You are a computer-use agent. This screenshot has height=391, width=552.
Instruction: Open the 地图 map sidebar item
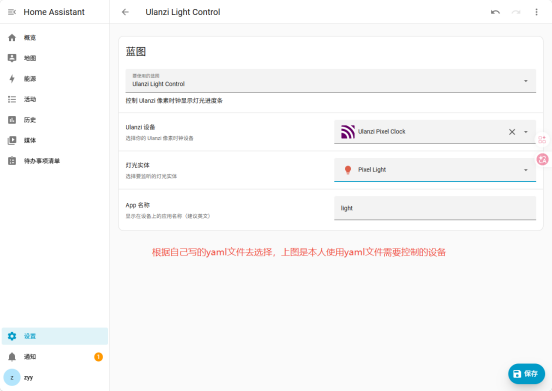pyautogui.click(x=55, y=58)
